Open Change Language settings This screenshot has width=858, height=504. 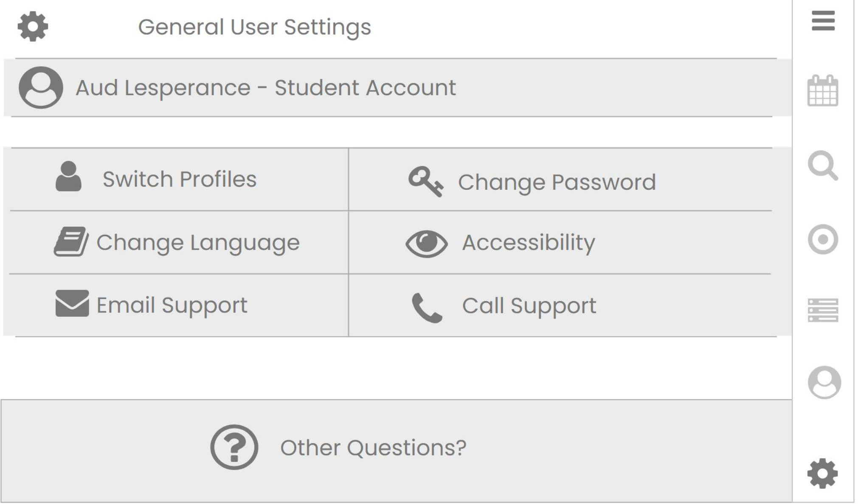179,242
